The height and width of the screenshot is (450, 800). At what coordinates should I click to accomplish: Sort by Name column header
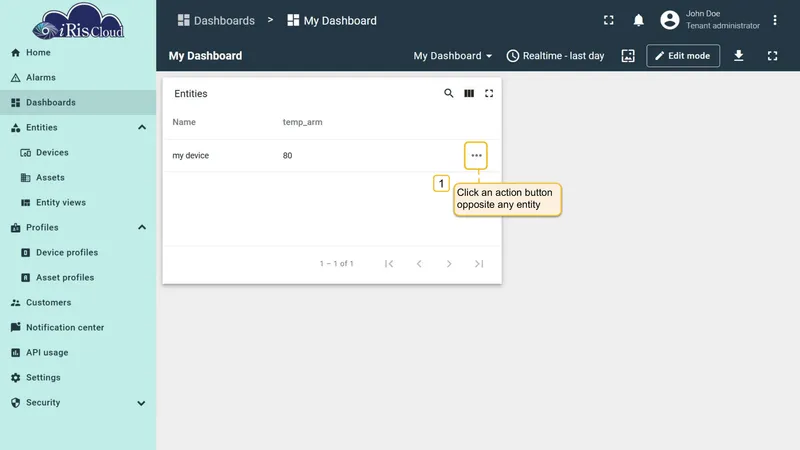tap(184, 122)
